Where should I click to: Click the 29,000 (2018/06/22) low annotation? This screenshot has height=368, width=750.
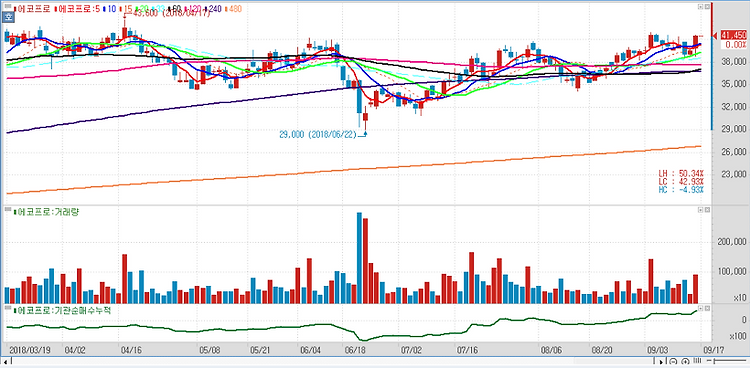click(318, 134)
